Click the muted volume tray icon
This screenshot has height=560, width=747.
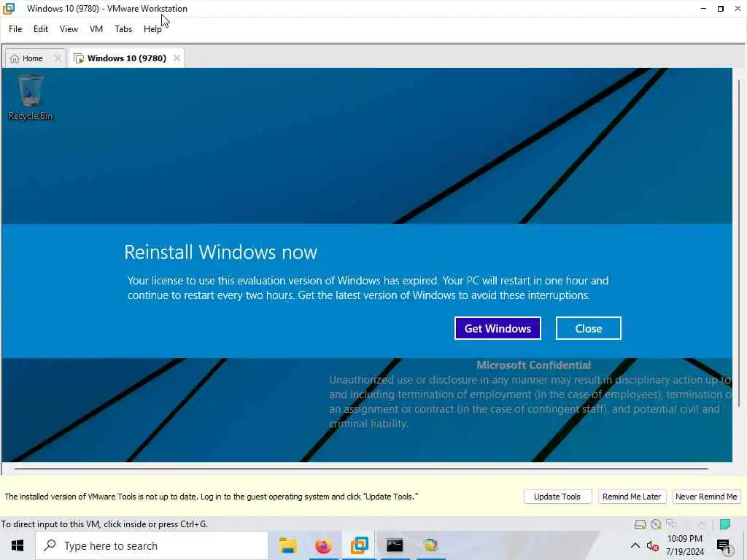pyautogui.click(x=653, y=546)
